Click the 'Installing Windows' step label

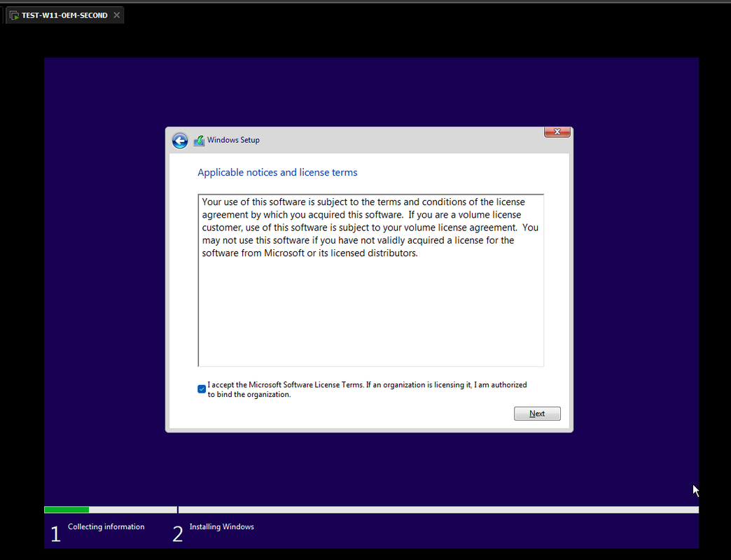[221, 526]
